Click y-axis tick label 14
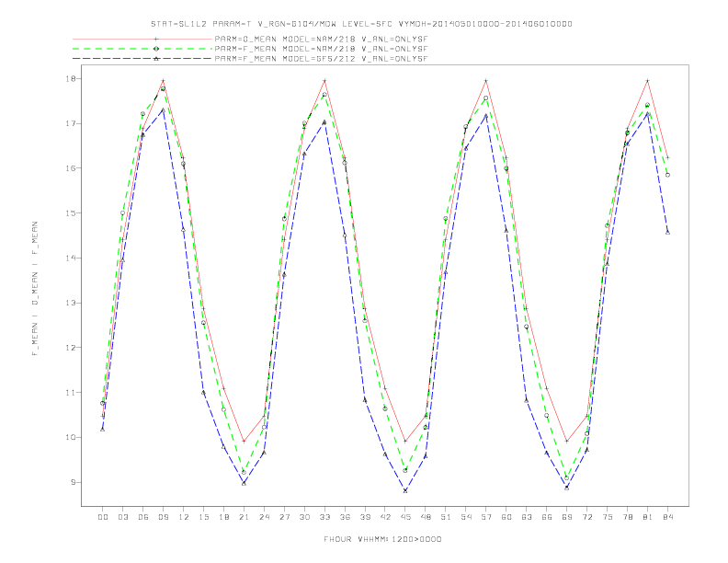This screenshot has width=728, height=563. [x=71, y=258]
